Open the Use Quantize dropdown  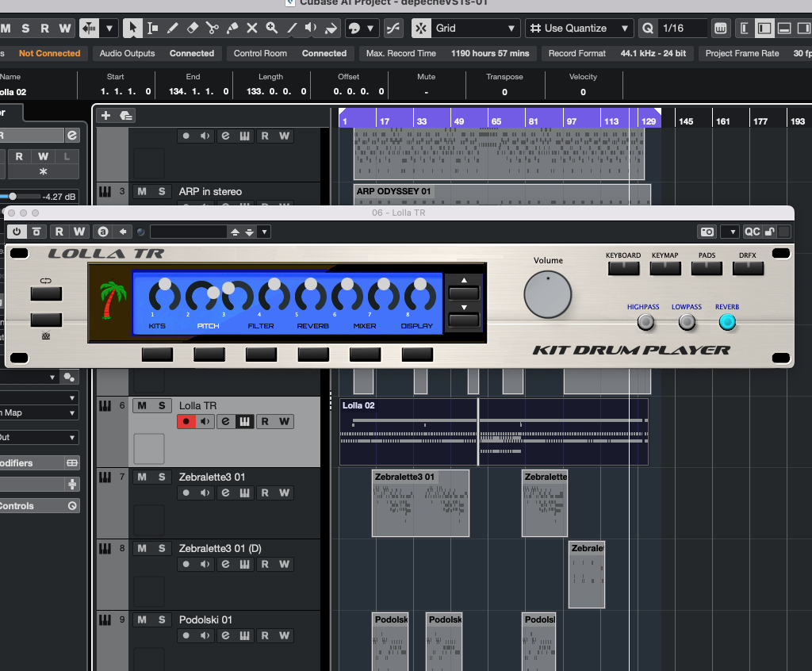pos(625,28)
